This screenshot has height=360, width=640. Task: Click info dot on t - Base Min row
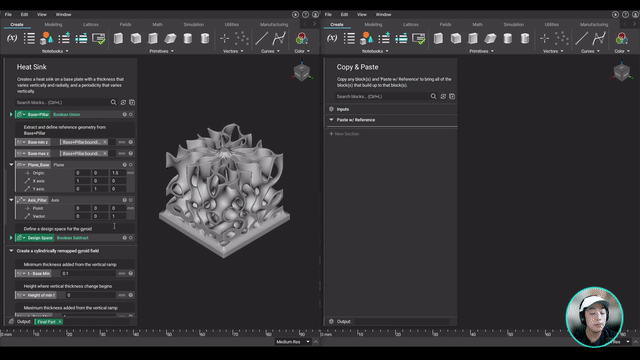[131, 273]
